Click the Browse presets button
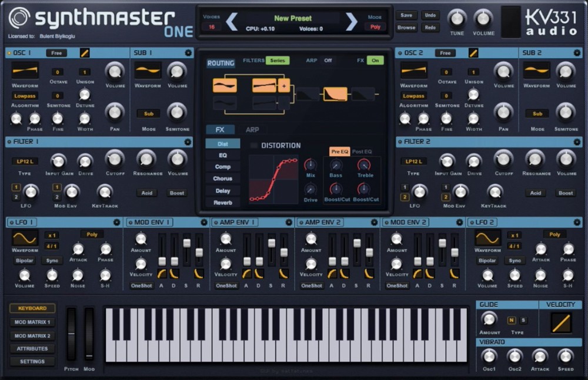 pyautogui.click(x=406, y=28)
